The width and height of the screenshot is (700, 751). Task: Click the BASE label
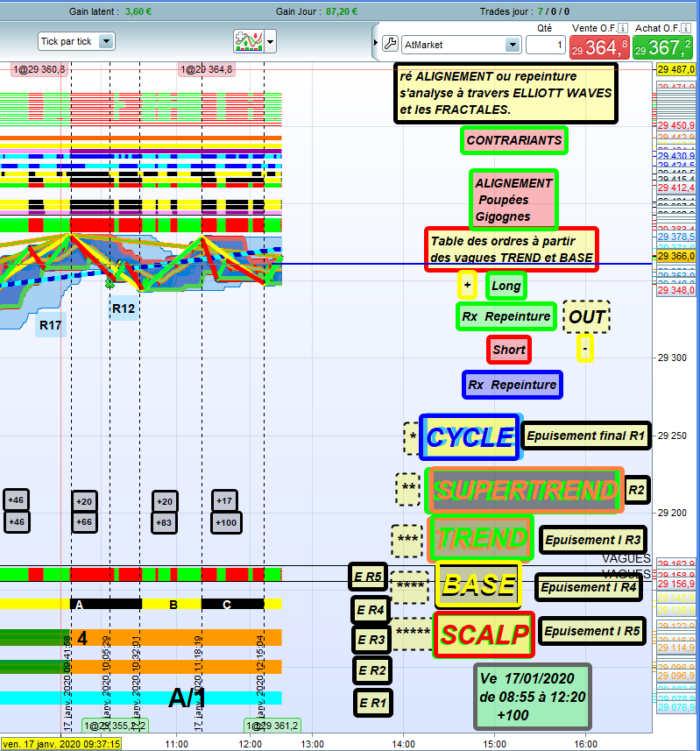pyautogui.click(x=478, y=585)
